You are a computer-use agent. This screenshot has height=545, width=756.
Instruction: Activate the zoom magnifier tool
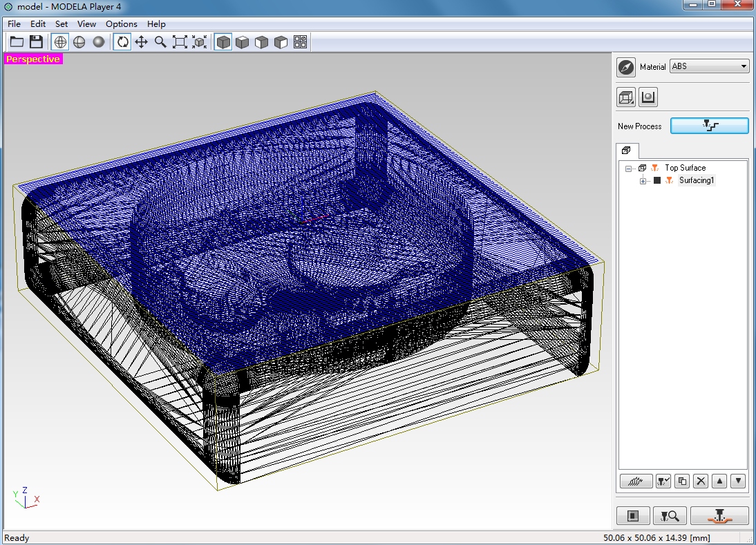160,42
